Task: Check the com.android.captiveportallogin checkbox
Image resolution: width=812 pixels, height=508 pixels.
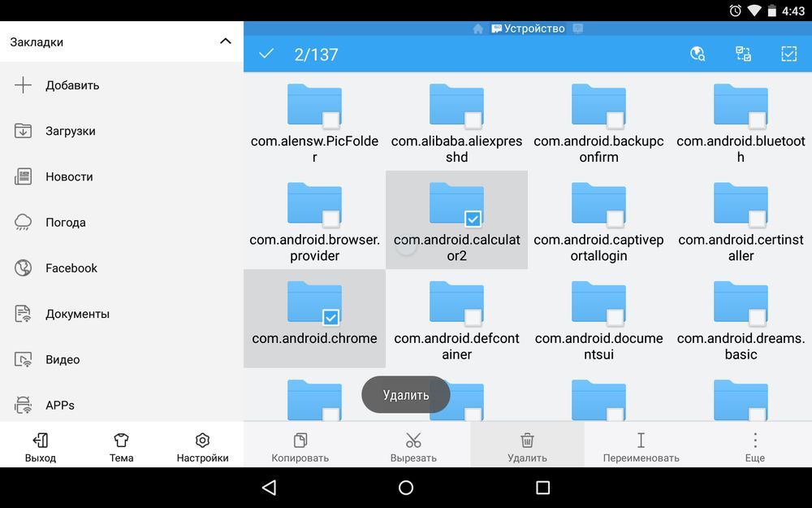Action: tap(615, 219)
